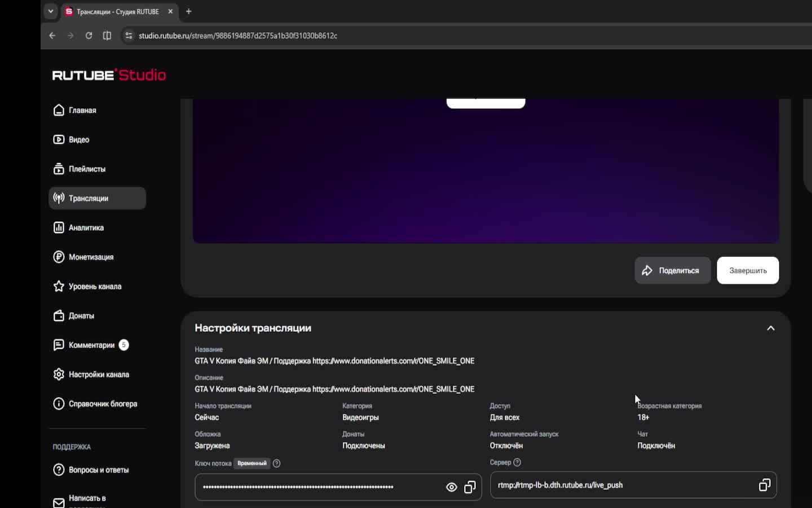
Task: Click the 18+ age category value
Action: pyautogui.click(x=643, y=417)
